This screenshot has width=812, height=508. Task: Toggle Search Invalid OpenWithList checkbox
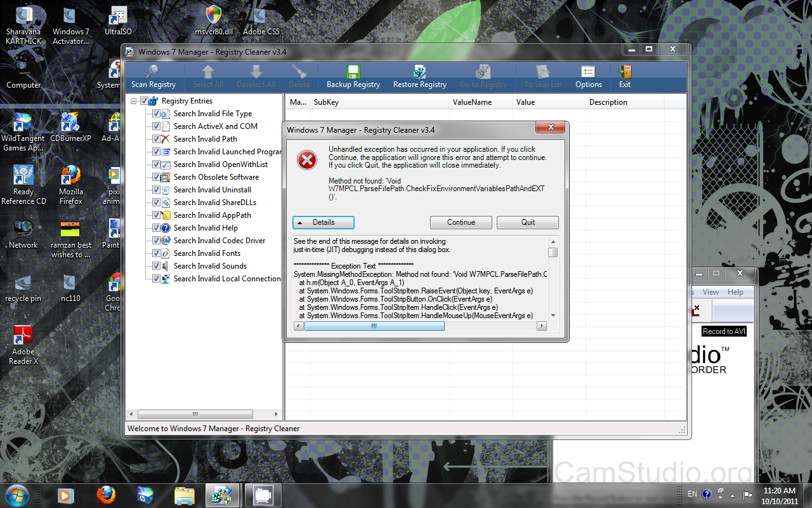point(157,164)
